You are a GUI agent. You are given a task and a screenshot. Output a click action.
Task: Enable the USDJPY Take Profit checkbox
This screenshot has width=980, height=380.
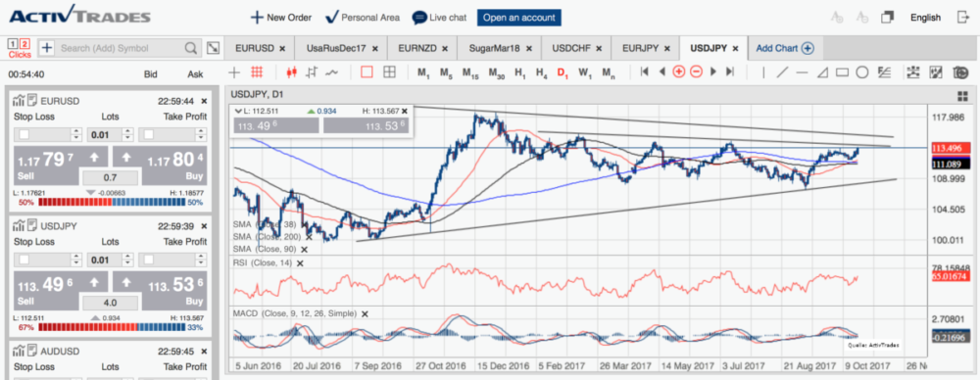[x=149, y=260]
